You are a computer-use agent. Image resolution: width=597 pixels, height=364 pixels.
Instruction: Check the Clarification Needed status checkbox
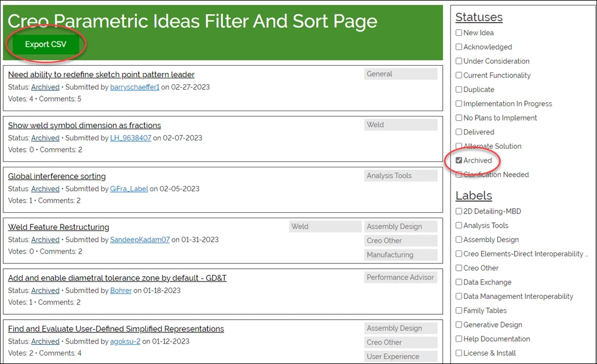[x=459, y=175]
